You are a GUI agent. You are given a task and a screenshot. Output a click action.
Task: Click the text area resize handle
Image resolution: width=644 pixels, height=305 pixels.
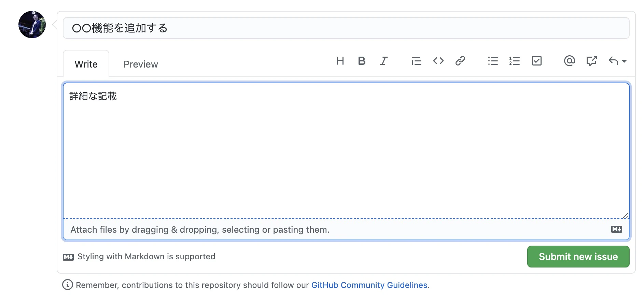click(626, 215)
